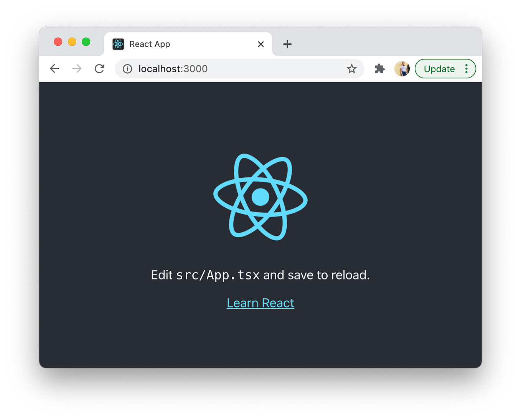Image resolution: width=521 pixels, height=420 pixels.
Task: Select the localhost:3000 URL text
Action: pos(173,69)
